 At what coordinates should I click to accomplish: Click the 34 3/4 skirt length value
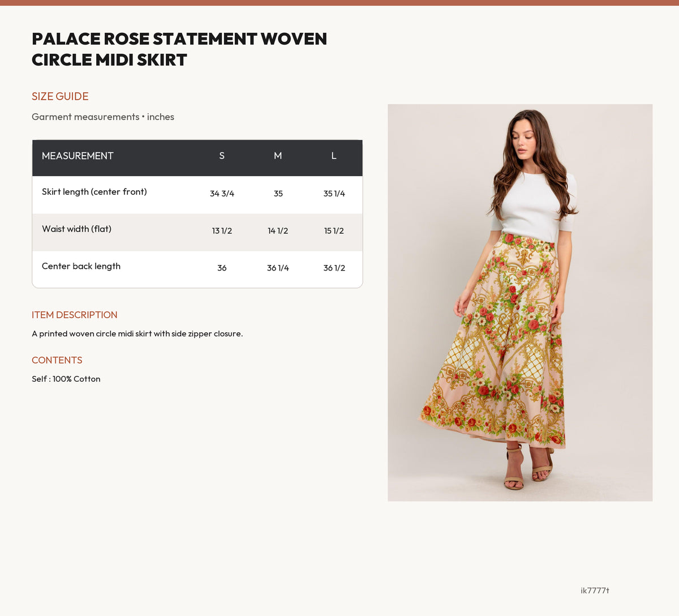(222, 194)
